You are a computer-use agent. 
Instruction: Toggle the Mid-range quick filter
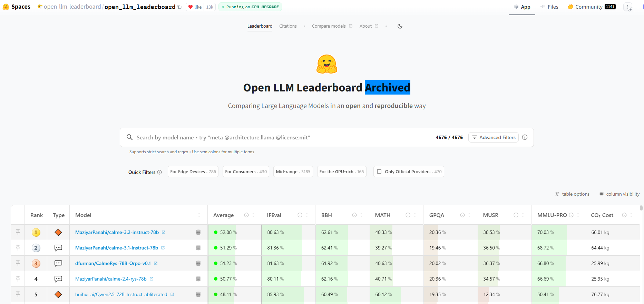(293, 171)
